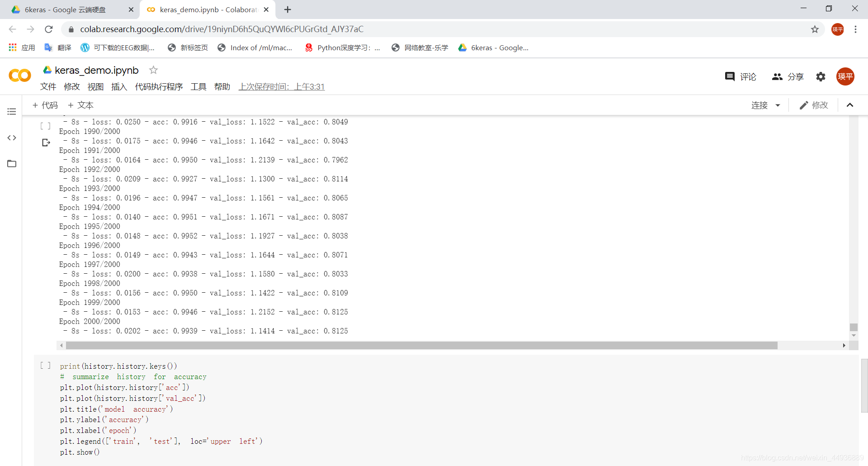This screenshot has height=466, width=868.
Task: Open the Runtime menu (代码执行程序)
Action: point(159,86)
